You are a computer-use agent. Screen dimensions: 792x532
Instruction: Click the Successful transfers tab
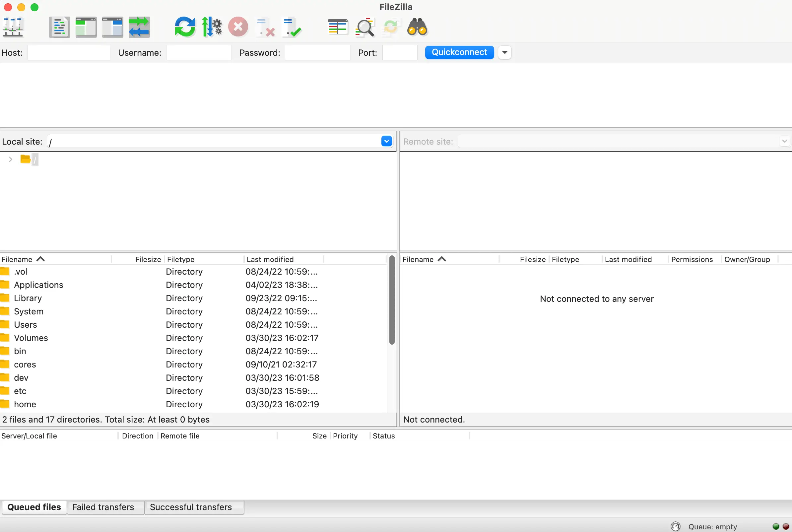(x=190, y=506)
